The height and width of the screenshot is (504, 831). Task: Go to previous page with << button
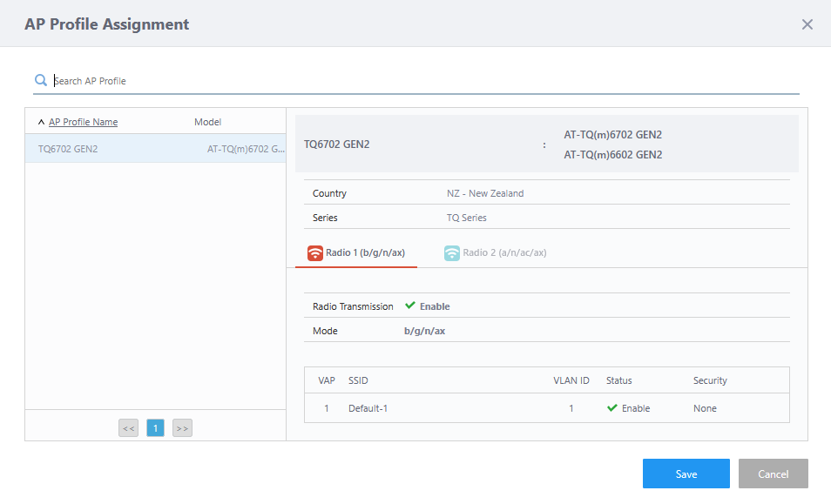pyautogui.click(x=129, y=427)
